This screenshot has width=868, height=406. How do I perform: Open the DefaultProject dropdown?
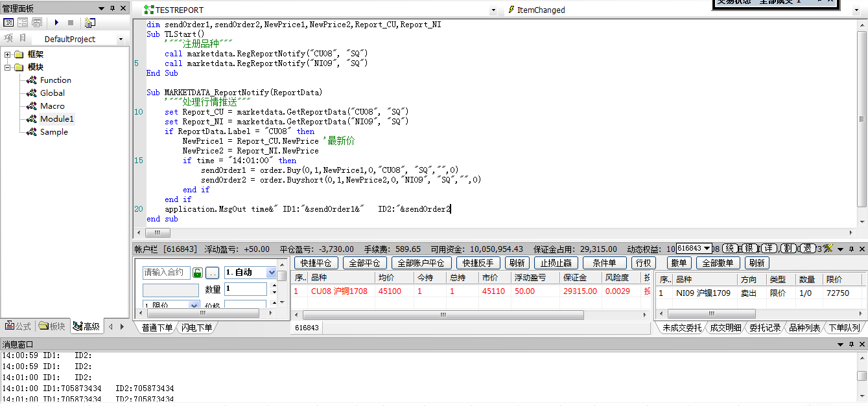(x=121, y=39)
